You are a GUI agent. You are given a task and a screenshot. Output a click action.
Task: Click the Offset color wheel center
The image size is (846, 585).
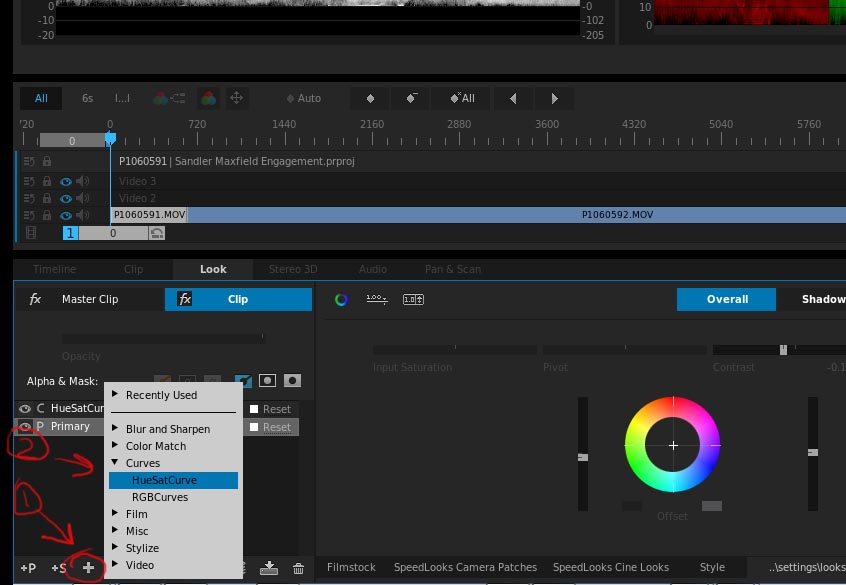673,445
